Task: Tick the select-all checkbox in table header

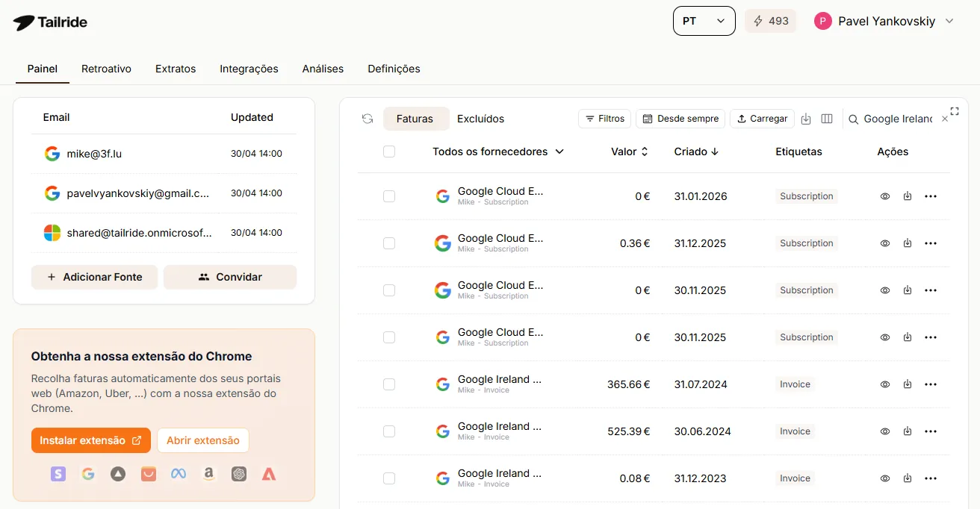Action: pos(389,152)
